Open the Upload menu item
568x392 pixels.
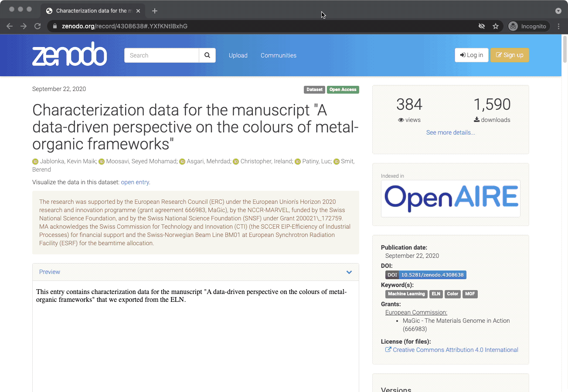238,55
